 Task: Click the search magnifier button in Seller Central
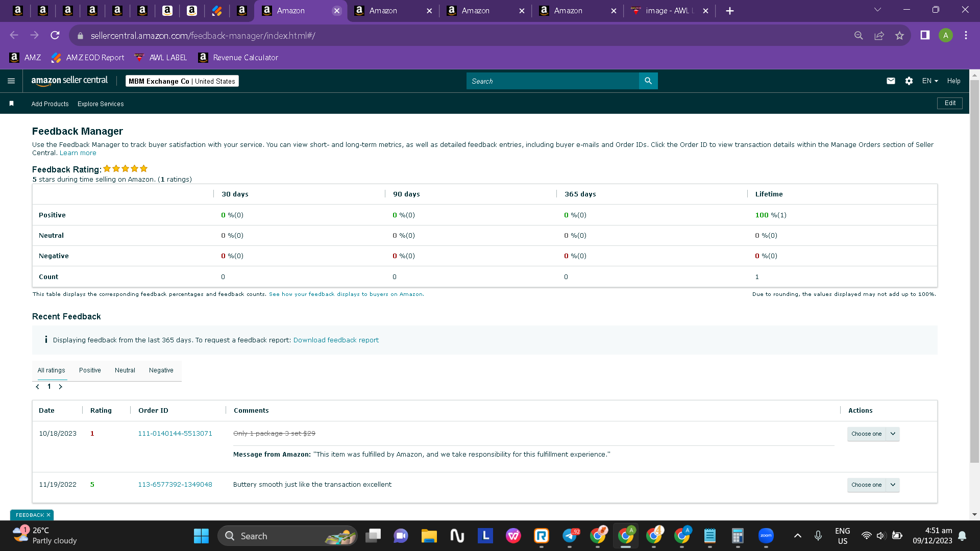[x=648, y=81]
